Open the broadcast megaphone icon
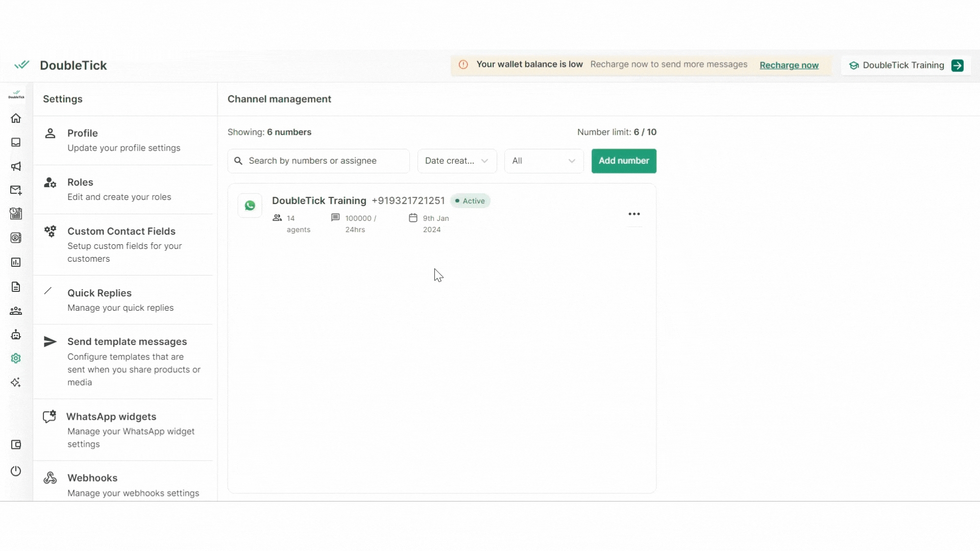This screenshot has width=980, height=551. [x=16, y=166]
